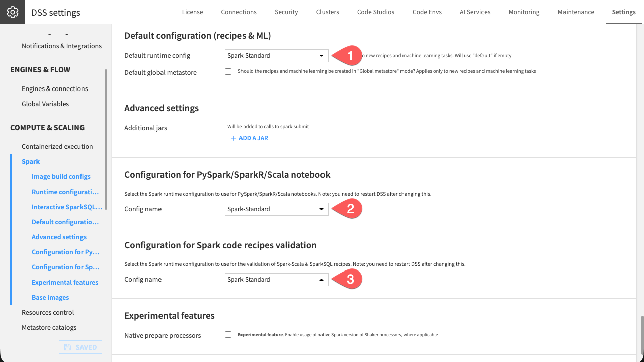The height and width of the screenshot is (362, 644).
Task: Jump to Runtime configurations section
Action: 65,192
